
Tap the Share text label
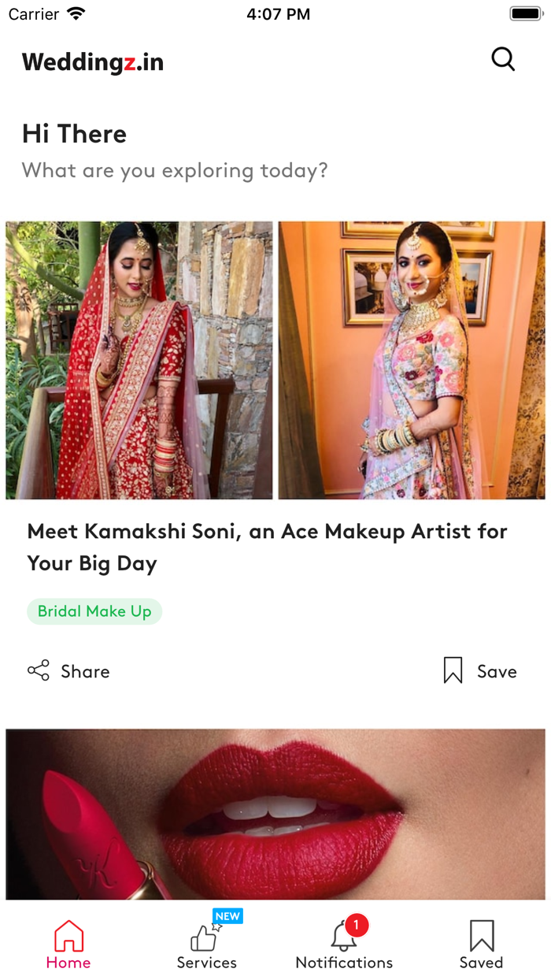pyautogui.click(x=85, y=671)
